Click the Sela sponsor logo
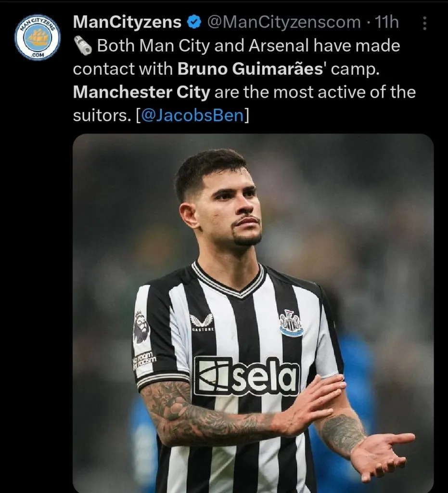Screen dimensions: 448x493 246,376
